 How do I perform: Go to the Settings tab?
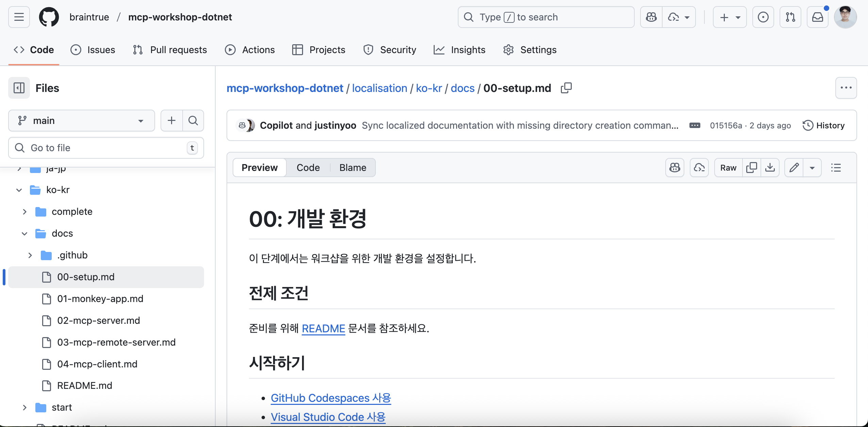click(530, 50)
